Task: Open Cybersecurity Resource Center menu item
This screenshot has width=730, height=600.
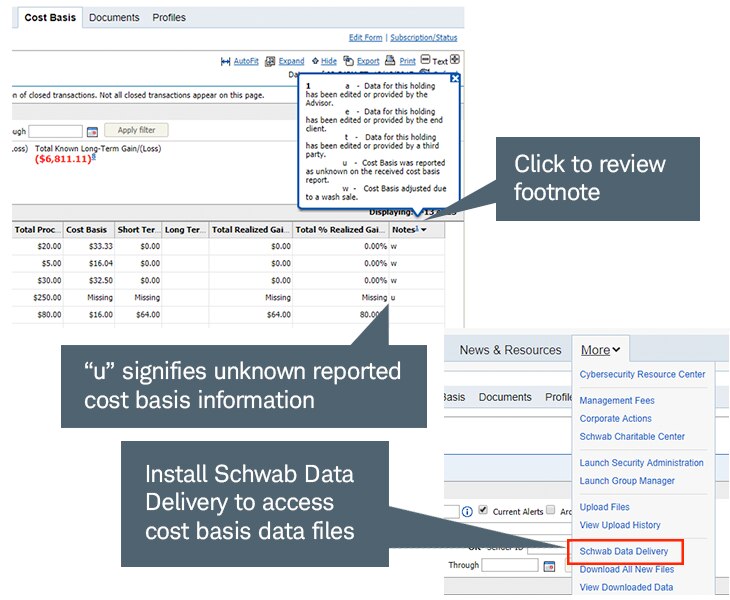Action: click(642, 374)
